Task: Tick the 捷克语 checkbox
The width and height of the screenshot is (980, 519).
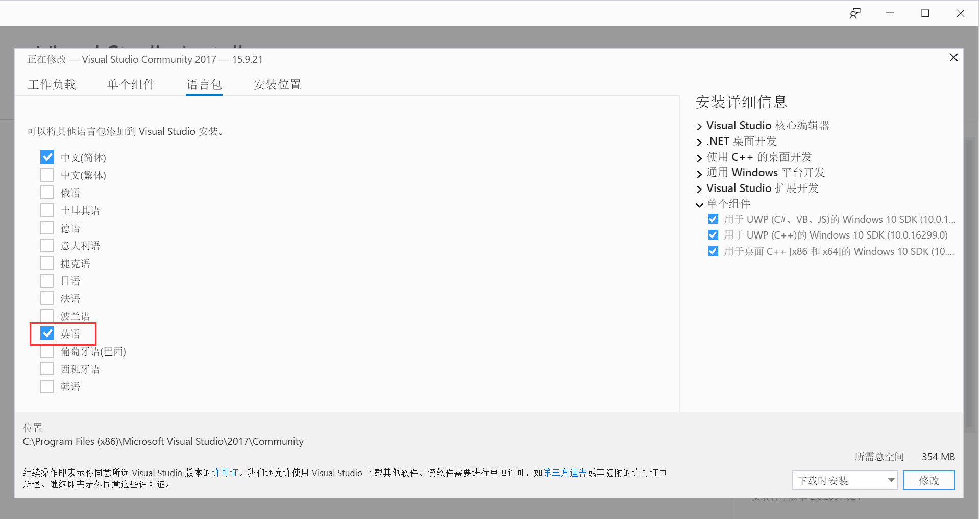Action: pyautogui.click(x=47, y=263)
